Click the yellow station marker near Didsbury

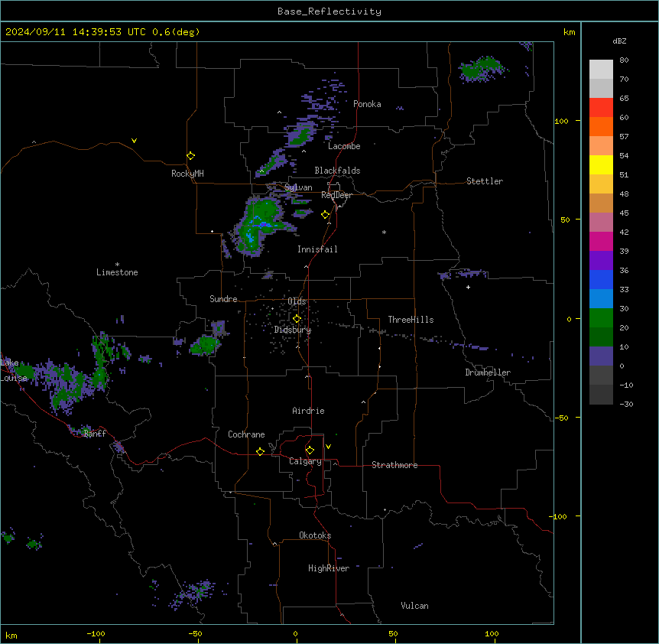297,319
